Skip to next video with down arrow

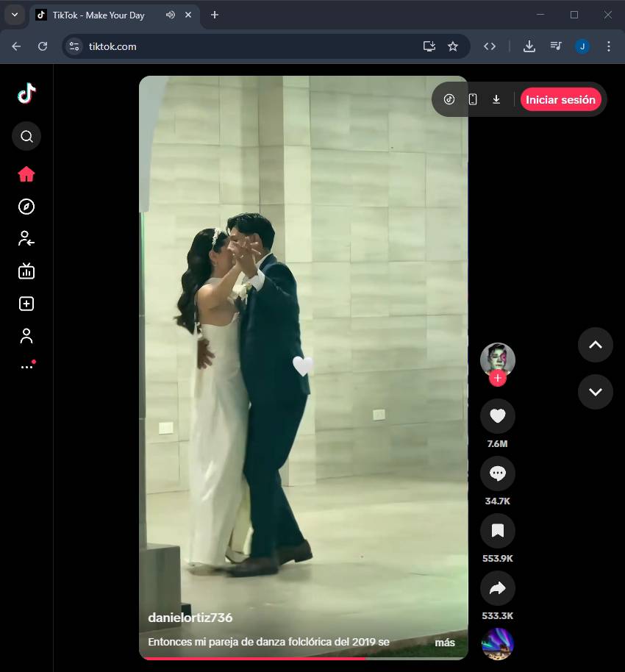pyautogui.click(x=596, y=392)
